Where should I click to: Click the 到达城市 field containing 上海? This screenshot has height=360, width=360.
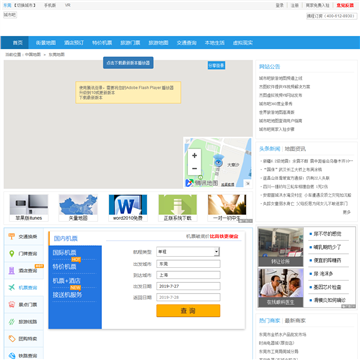click(x=188, y=275)
